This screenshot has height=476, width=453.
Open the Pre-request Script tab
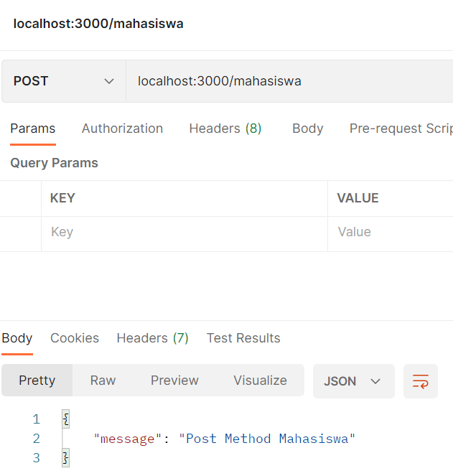(401, 129)
